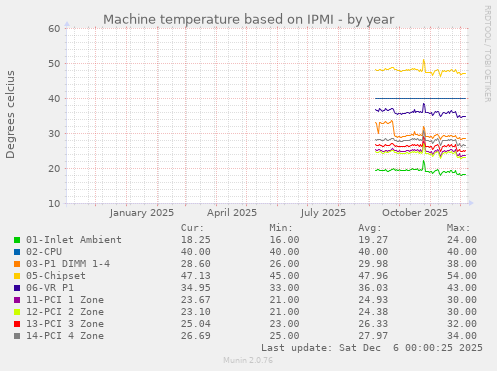Click the orange 03-P1 DIMM 1-4 legend swatch

(17, 264)
